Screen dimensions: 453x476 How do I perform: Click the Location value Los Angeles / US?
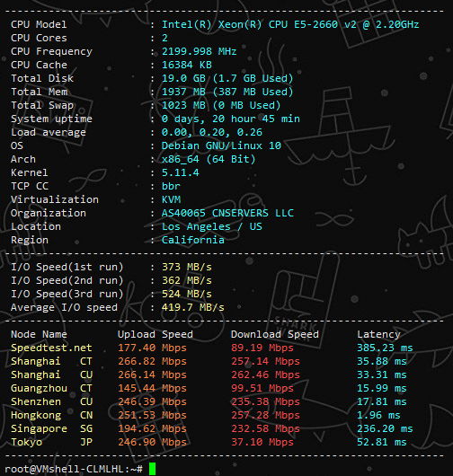pos(212,226)
